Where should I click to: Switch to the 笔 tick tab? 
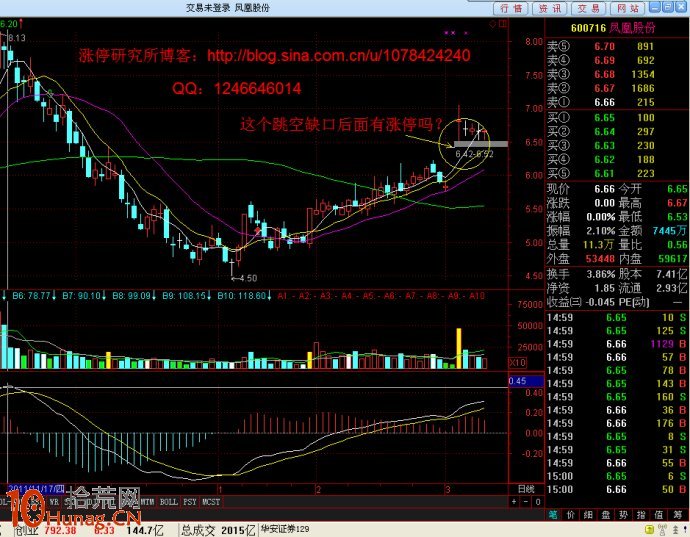click(553, 515)
